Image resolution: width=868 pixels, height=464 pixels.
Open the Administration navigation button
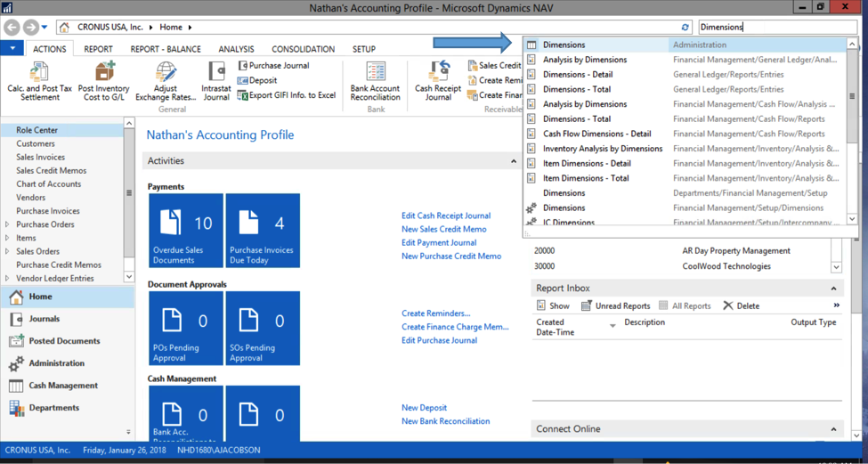[67, 363]
